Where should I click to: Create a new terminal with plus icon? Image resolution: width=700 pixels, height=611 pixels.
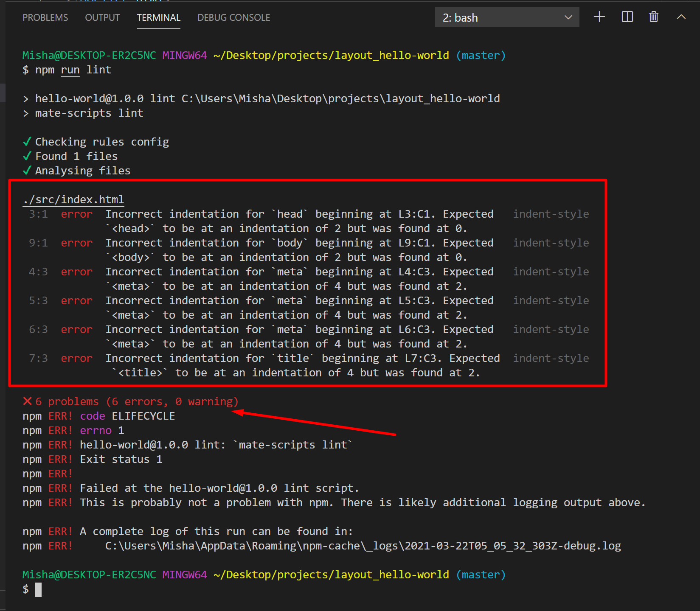599,17
